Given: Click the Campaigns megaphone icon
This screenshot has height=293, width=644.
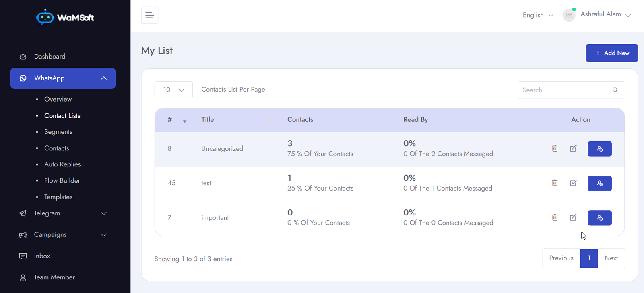Looking at the screenshot, I should 23,235.
